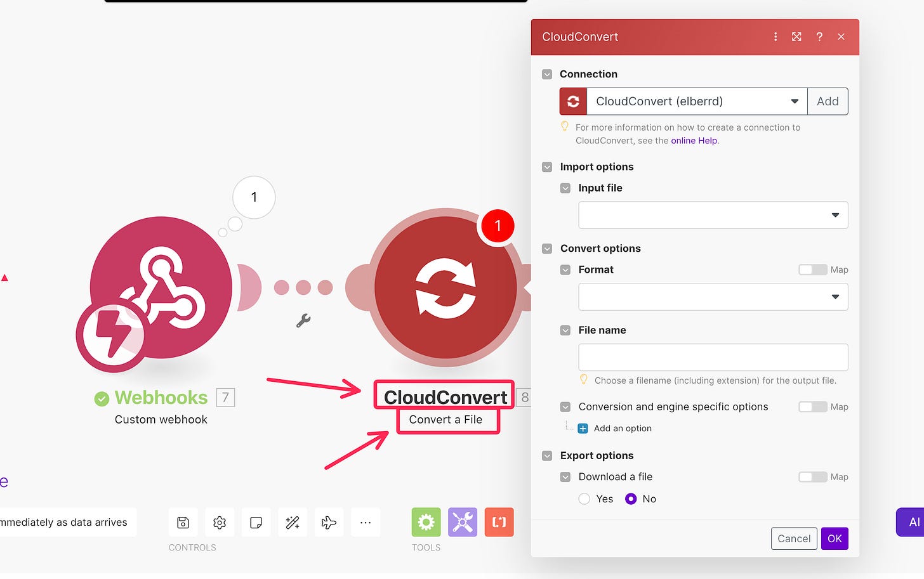Toggle the Format Map switch
Screen dimensions: 924x579
pos(812,270)
